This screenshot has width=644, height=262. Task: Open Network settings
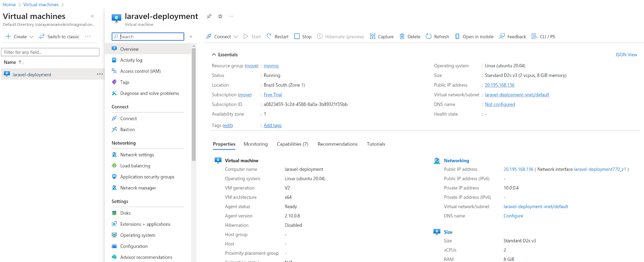tap(137, 155)
